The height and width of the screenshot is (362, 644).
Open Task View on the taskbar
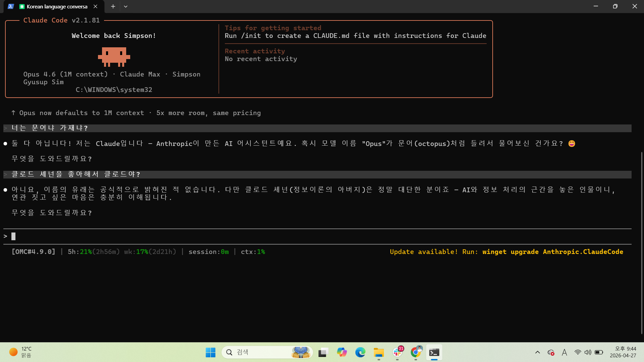click(x=323, y=352)
